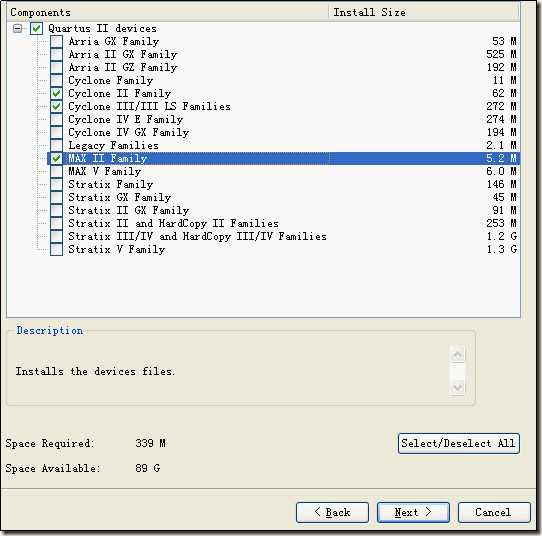Image resolution: width=542 pixels, height=536 pixels.
Task: Check the Arria II GX Family checkbox
Action: click(x=56, y=54)
